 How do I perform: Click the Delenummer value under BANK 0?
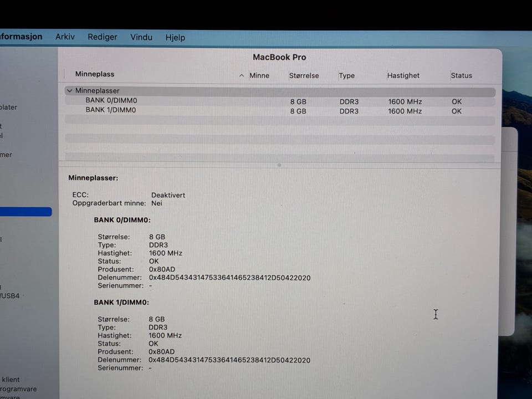tap(229, 278)
